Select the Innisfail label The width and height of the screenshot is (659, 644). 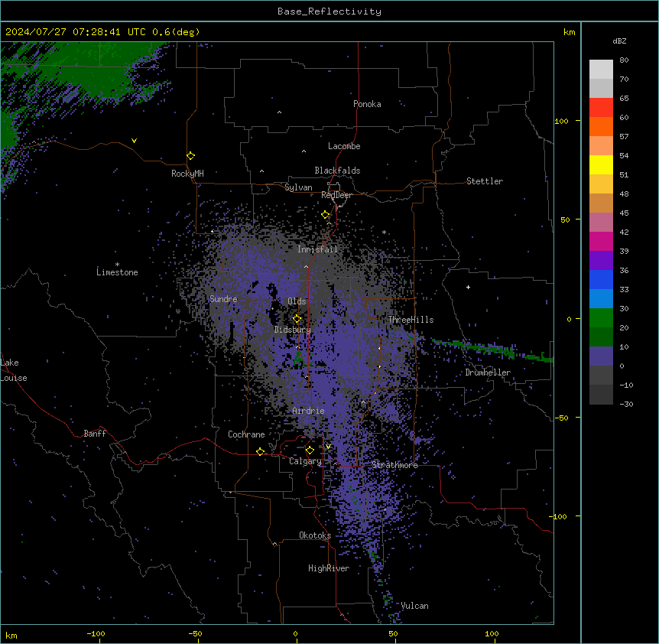317,249
